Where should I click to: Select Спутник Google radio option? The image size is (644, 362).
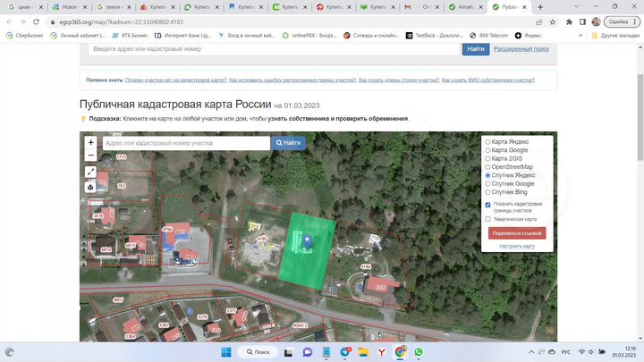pyautogui.click(x=487, y=183)
